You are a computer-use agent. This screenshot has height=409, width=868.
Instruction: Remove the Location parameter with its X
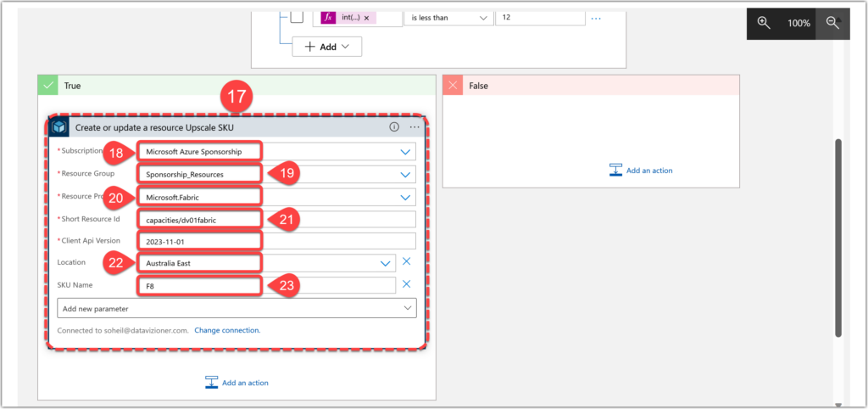(406, 261)
